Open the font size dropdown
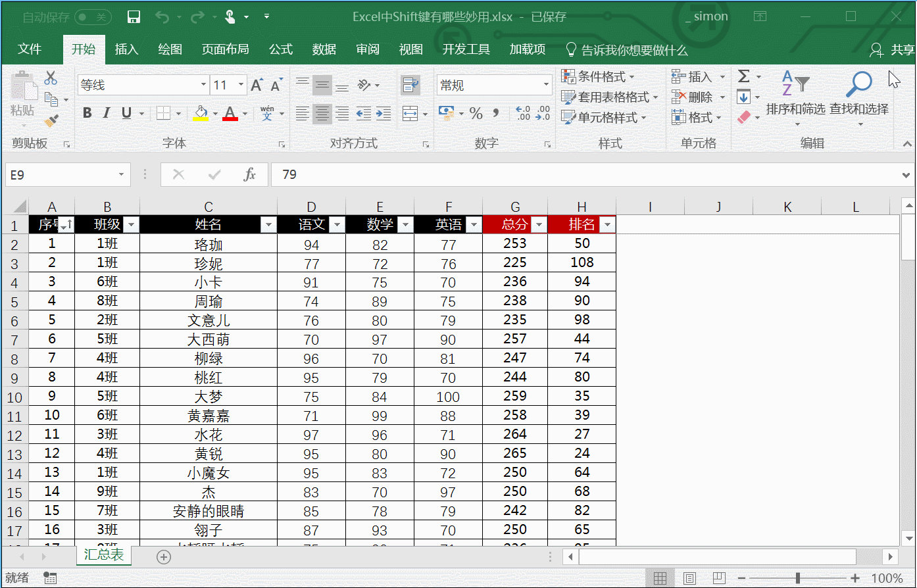 point(242,85)
